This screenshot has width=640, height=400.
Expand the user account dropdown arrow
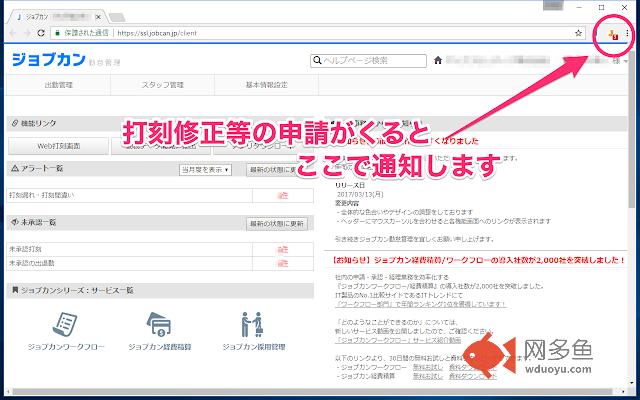pos(626,61)
